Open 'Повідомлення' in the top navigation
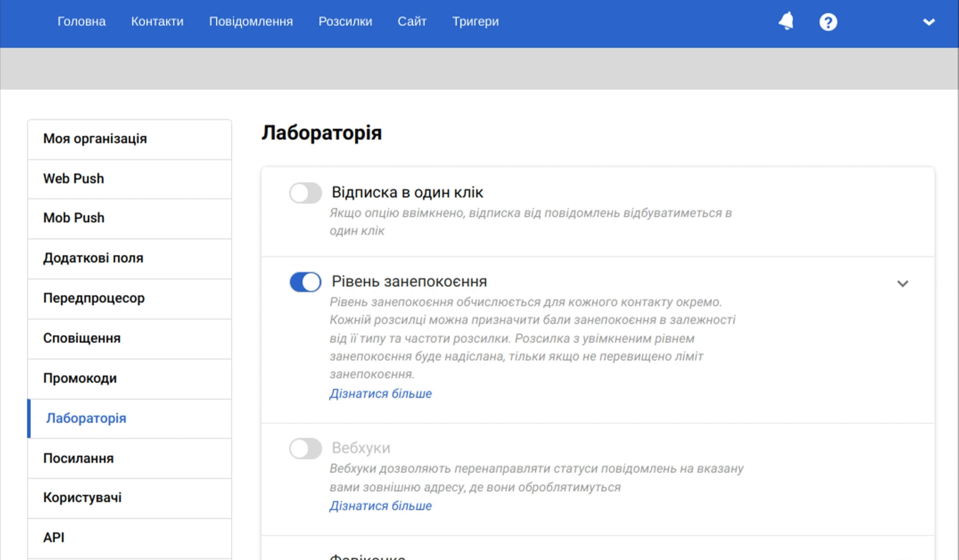Viewport: 959px width, 560px height. pyautogui.click(x=251, y=21)
